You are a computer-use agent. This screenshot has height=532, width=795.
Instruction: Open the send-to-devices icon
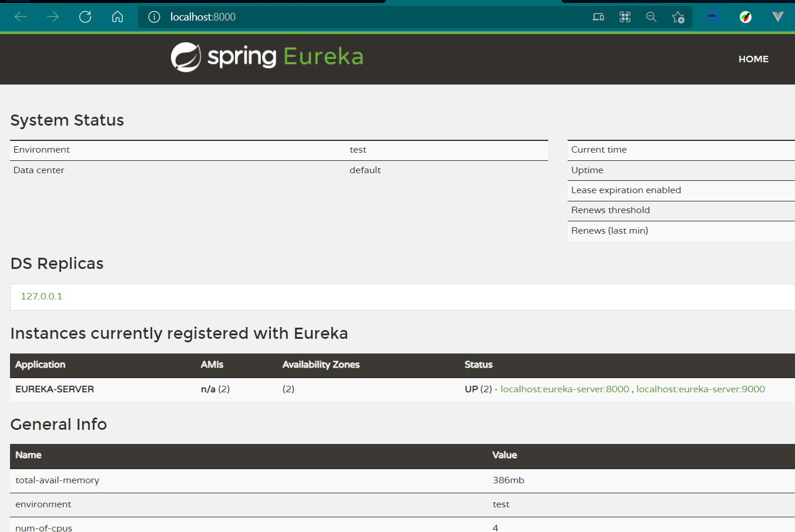pos(598,17)
